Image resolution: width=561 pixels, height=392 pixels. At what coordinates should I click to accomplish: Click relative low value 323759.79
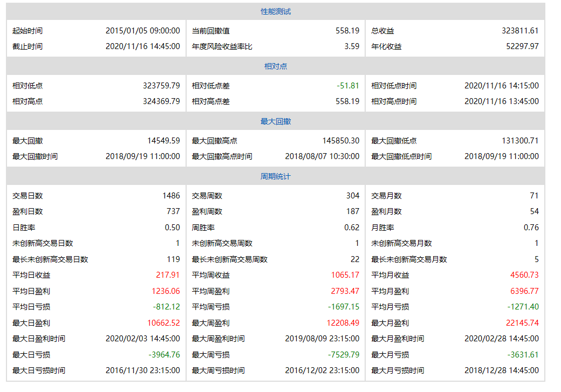coord(161,86)
